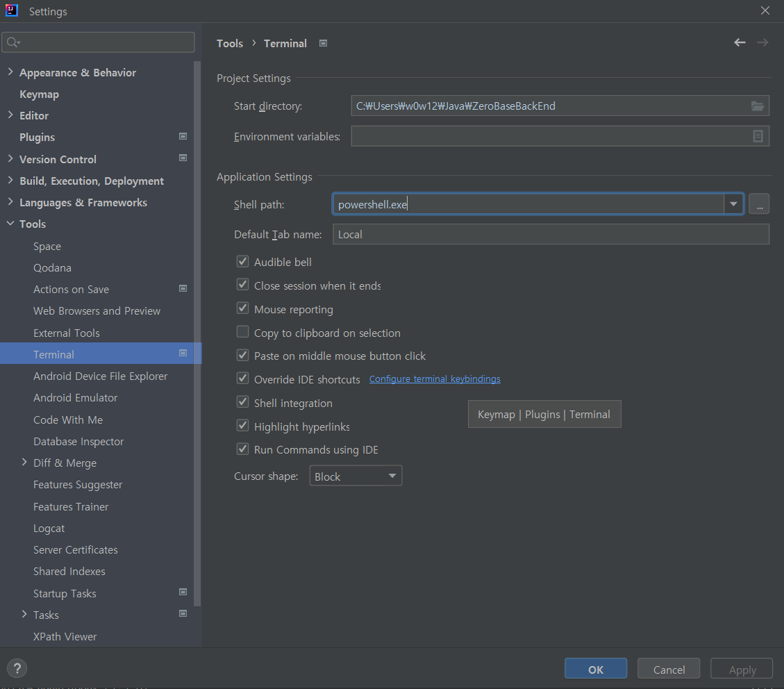
Task: Open Android Emulator settings
Action: (76, 398)
